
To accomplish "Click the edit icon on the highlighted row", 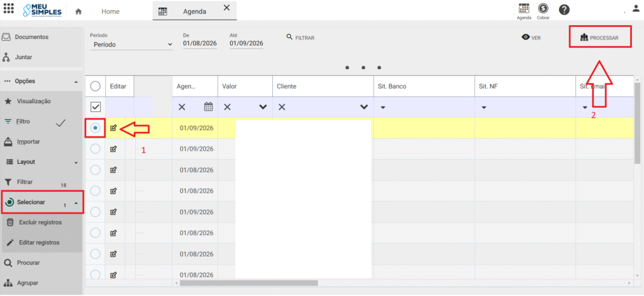I will click(113, 128).
